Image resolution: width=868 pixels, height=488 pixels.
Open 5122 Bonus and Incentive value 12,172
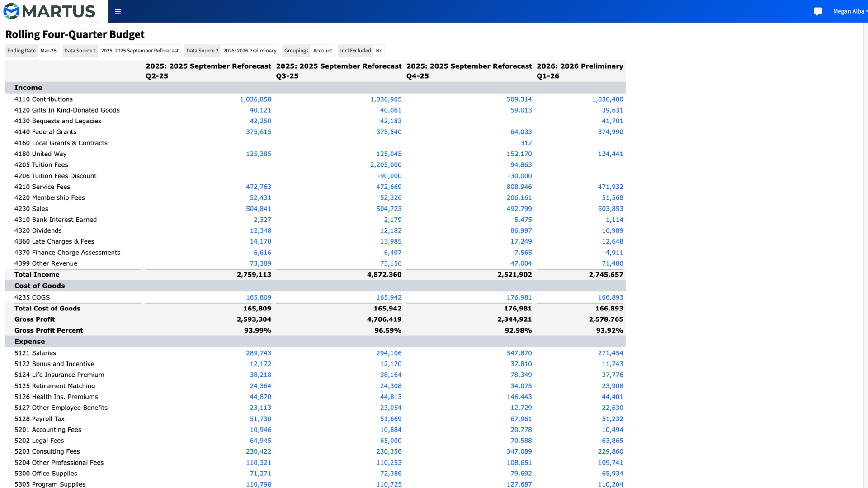pyautogui.click(x=260, y=364)
